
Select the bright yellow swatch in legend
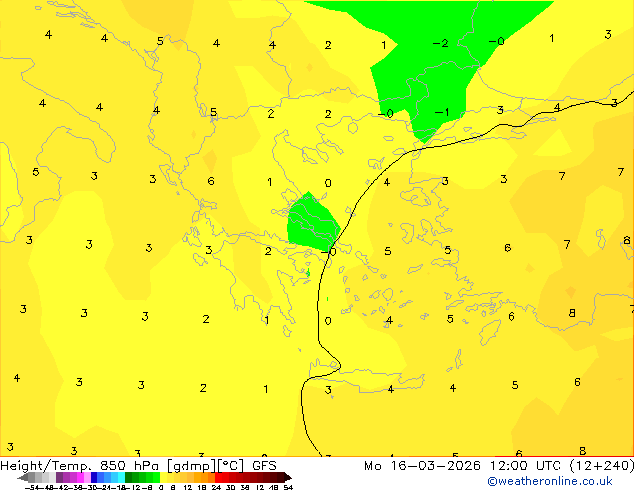pyautogui.click(x=163, y=477)
